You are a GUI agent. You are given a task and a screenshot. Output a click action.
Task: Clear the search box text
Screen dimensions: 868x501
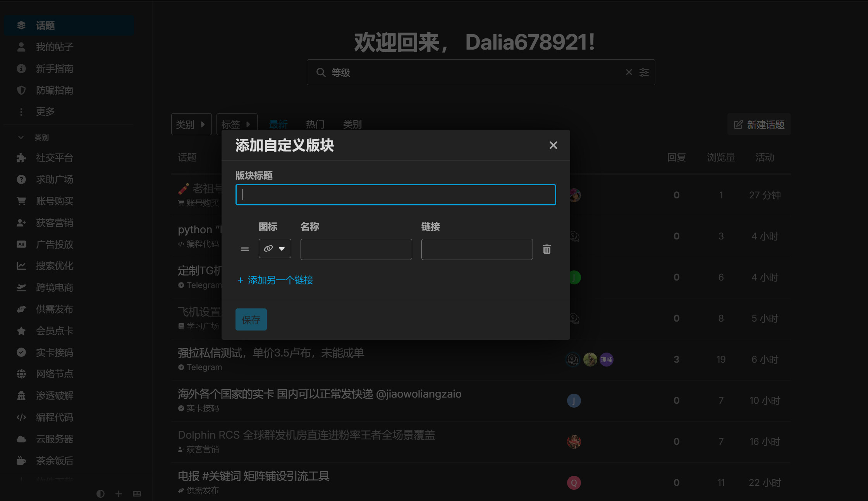[629, 72]
